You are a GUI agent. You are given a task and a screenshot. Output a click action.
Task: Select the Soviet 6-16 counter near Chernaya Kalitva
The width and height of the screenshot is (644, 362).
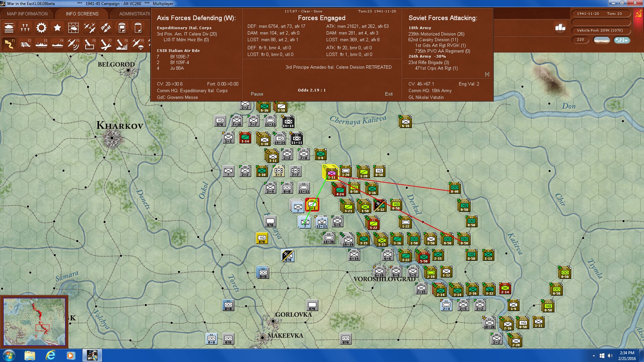[x=405, y=122]
